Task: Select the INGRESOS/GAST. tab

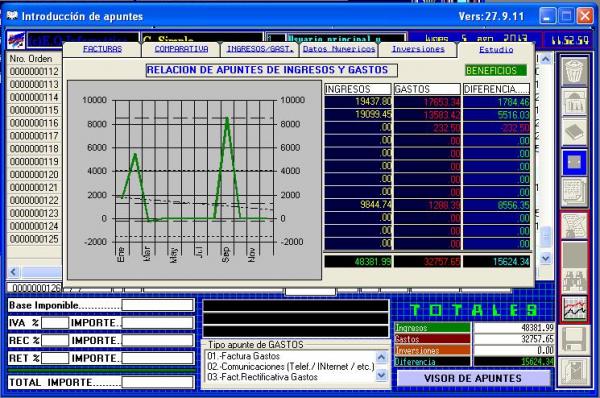Action: [260, 49]
